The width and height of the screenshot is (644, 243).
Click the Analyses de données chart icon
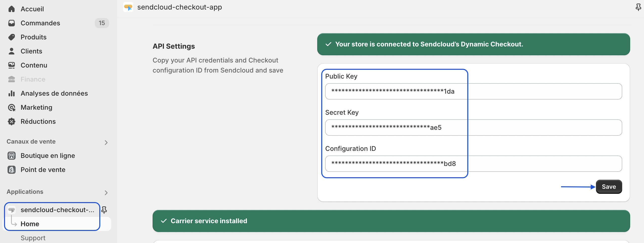pos(12,93)
